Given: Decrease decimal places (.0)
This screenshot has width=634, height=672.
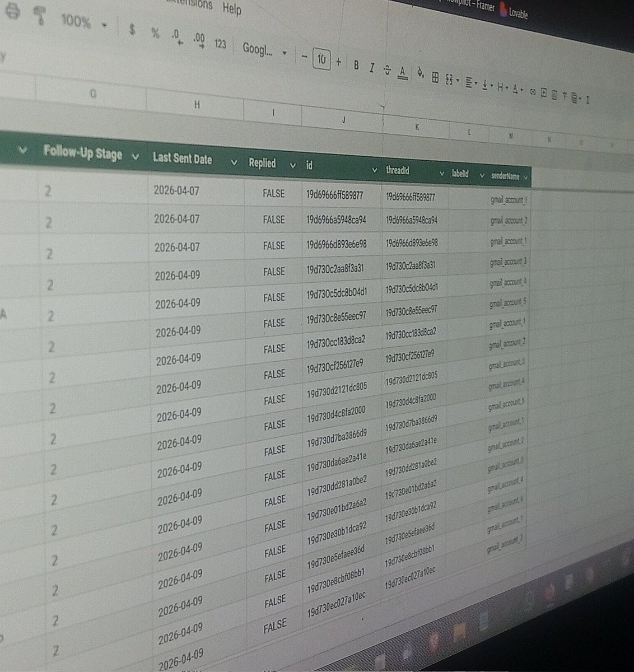Looking at the screenshot, I should point(177,37).
